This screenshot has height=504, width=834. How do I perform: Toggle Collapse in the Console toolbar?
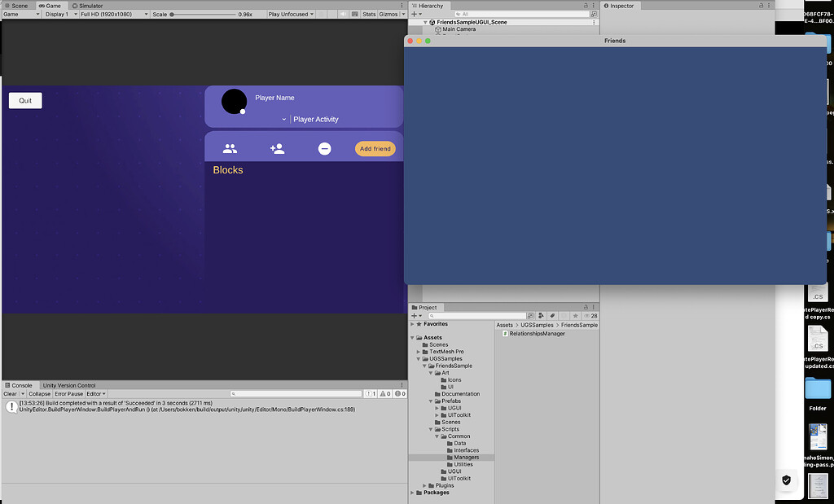(x=39, y=393)
